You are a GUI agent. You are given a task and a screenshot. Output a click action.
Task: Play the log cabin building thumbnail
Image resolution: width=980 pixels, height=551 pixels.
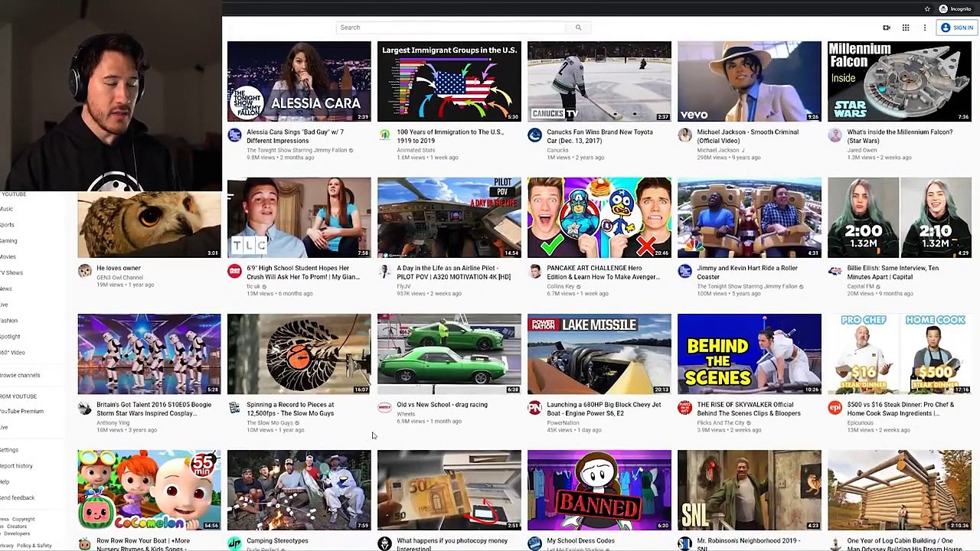pyautogui.click(x=900, y=491)
